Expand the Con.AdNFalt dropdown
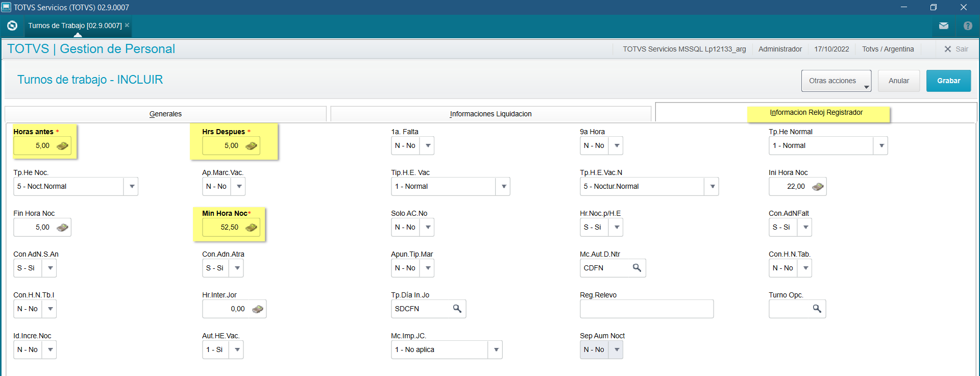The image size is (980, 376). tap(805, 227)
